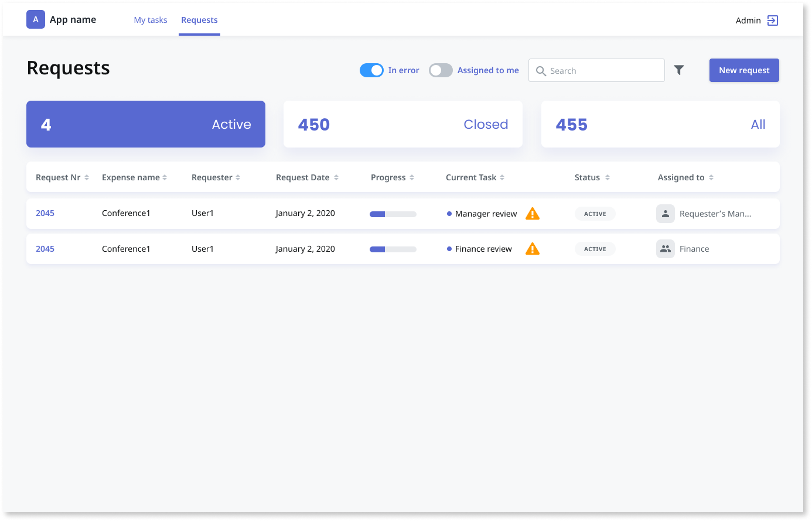Click the group icon beside Finance assignee
812x521 pixels.
point(665,248)
